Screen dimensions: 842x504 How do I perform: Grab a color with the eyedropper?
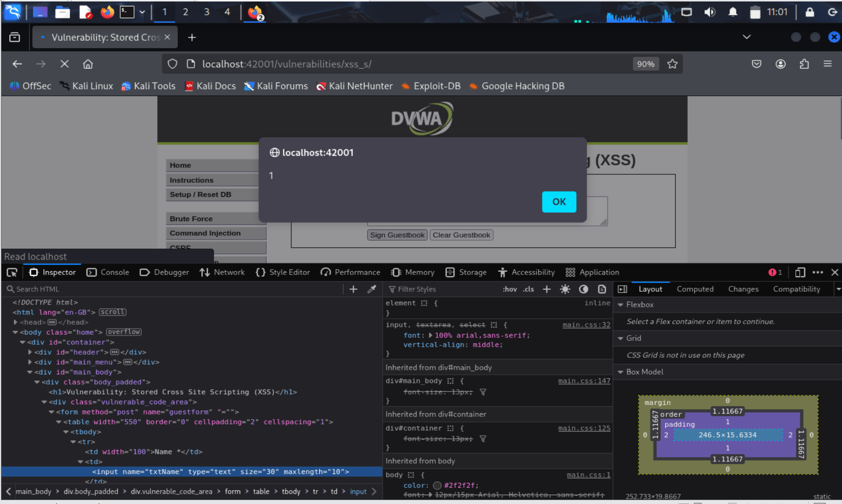pos(372,289)
